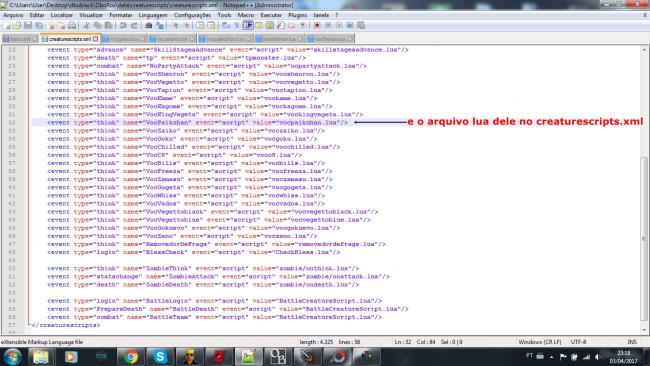Click the UTF-8 encoding status field
This screenshot has width=650, height=366.
[x=578, y=342]
